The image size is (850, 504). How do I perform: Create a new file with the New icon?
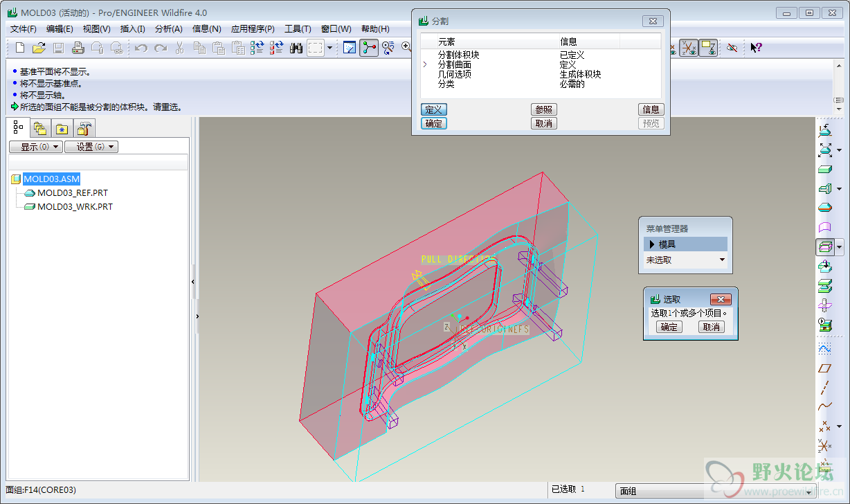pyautogui.click(x=20, y=48)
